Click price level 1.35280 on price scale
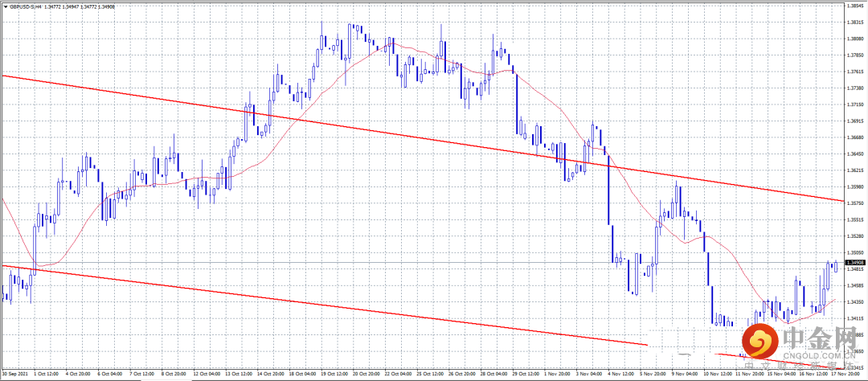This screenshot has width=868, height=381. pyautogui.click(x=857, y=236)
